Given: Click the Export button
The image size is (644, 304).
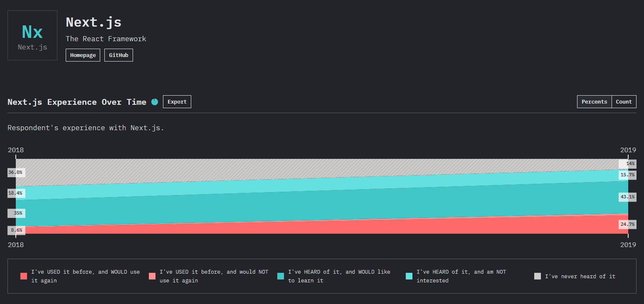Looking at the screenshot, I should point(177,102).
